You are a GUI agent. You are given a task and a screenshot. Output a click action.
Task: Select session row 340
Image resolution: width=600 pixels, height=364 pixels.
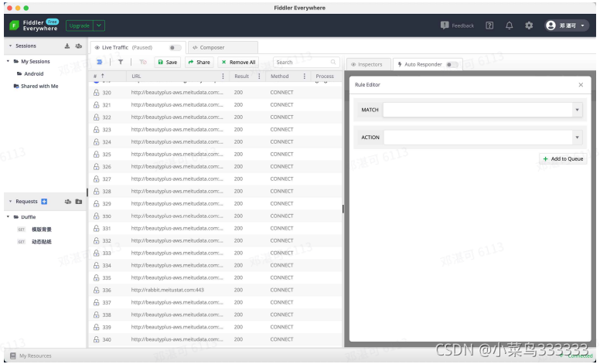pyautogui.click(x=215, y=339)
